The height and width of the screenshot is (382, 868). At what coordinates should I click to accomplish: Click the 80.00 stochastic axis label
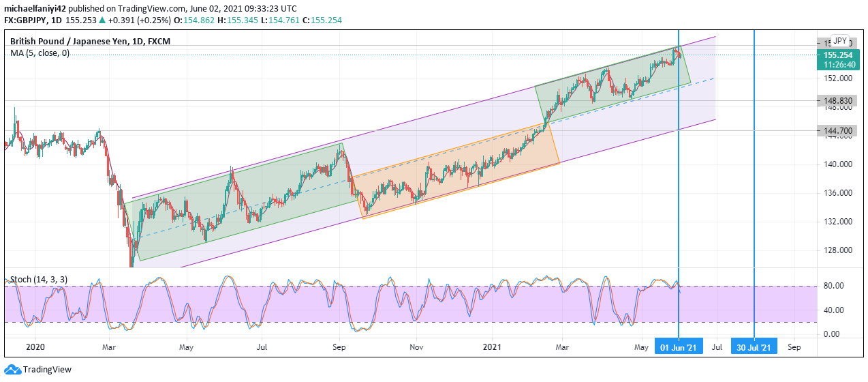click(835, 286)
